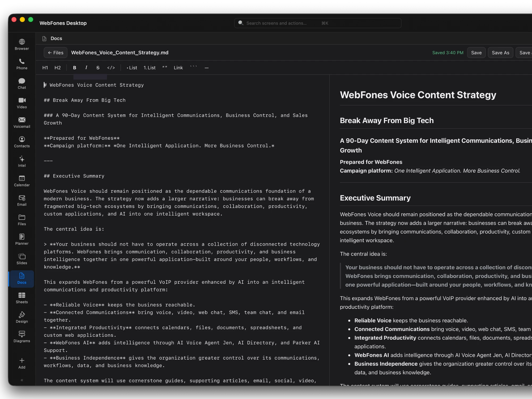532x399 pixels.
Task: Toggle italic formatting
Action: click(86, 68)
